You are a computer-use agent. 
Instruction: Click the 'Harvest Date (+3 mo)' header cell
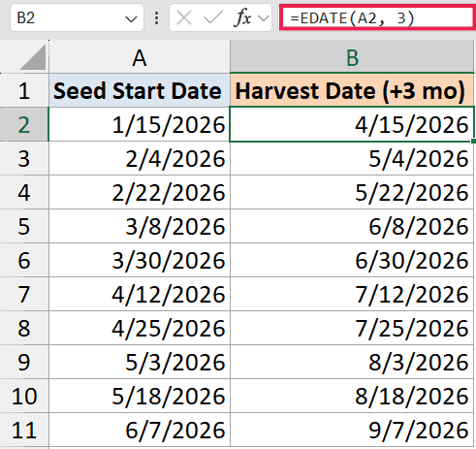pos(352,91)
